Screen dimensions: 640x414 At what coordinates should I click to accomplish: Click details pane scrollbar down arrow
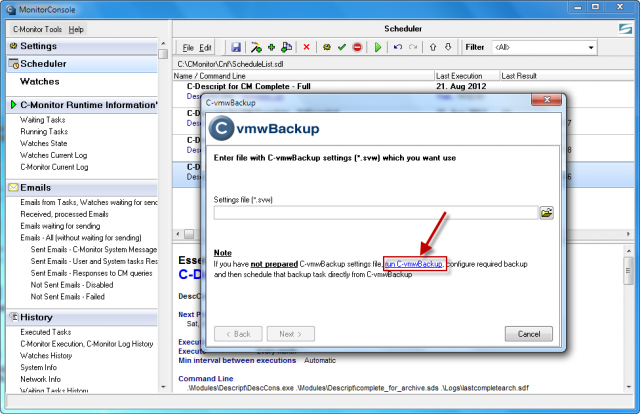point(628,387)
